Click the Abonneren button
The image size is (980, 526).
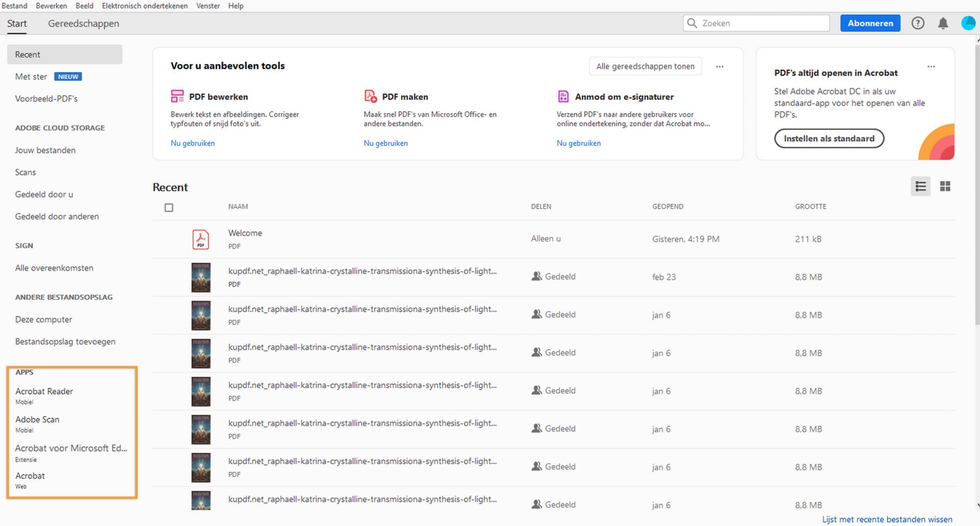pos(870,23)
